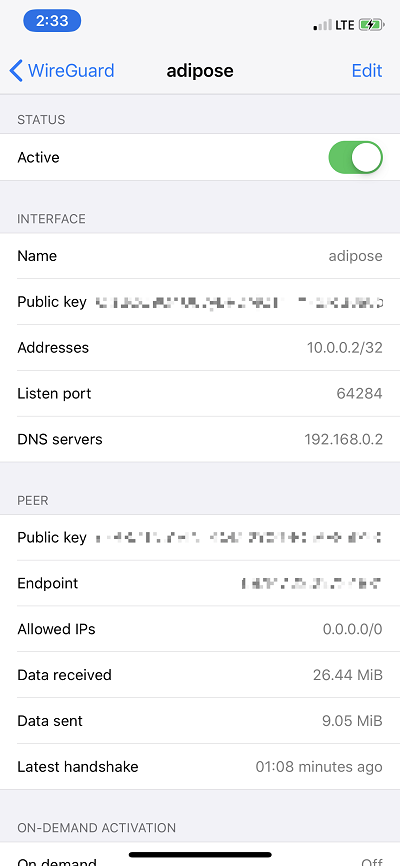The width and height of the screenshot is (400, 866).
Task: Tap the Data sent value 9.05 MiB
Action: 352,721
